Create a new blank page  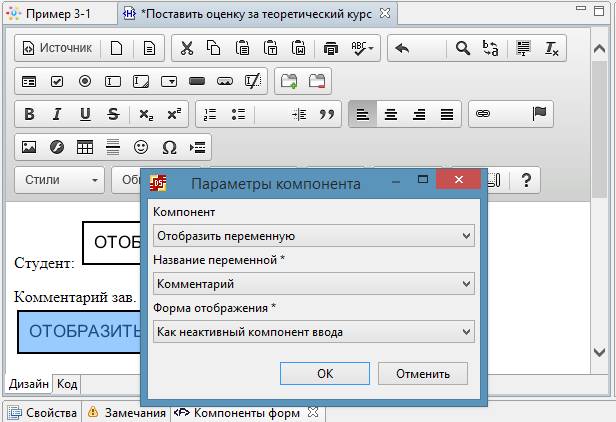pos(116,48)
